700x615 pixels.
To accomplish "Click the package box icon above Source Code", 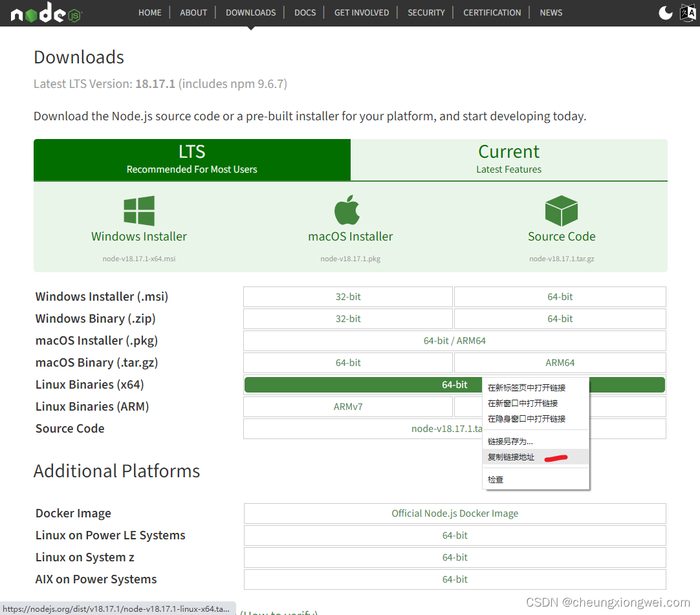I will point(561,210).
